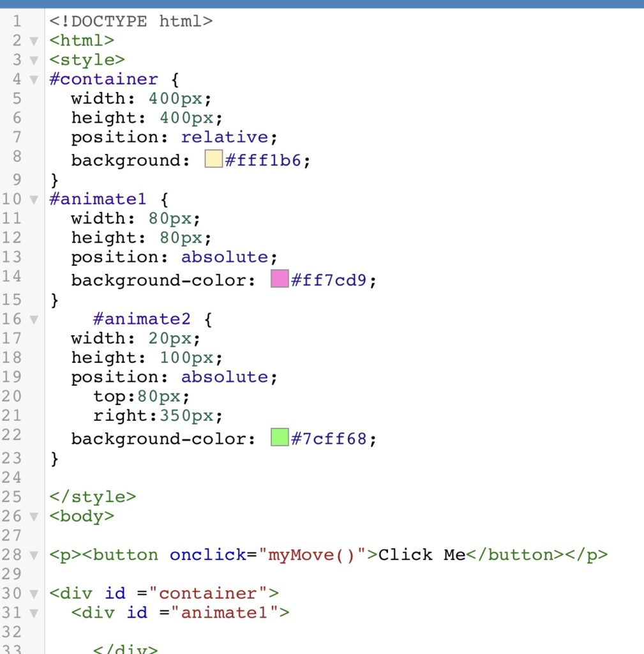Click the closing brace on line 15
The width and height of the screenshot is (644, 654).
coord(55,300)
